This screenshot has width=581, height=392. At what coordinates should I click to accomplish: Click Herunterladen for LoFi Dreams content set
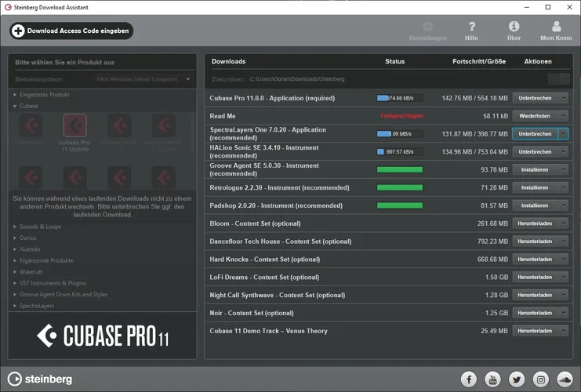534,277
